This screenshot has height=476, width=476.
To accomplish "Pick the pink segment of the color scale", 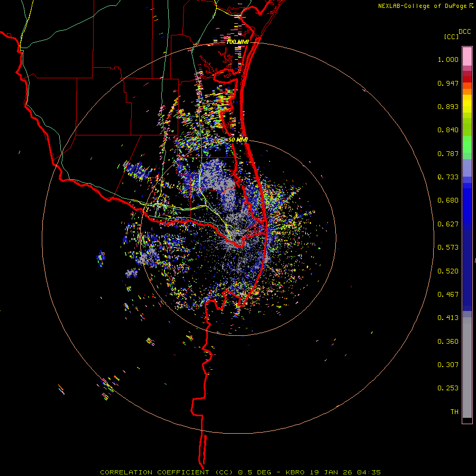I will (467, 56).
